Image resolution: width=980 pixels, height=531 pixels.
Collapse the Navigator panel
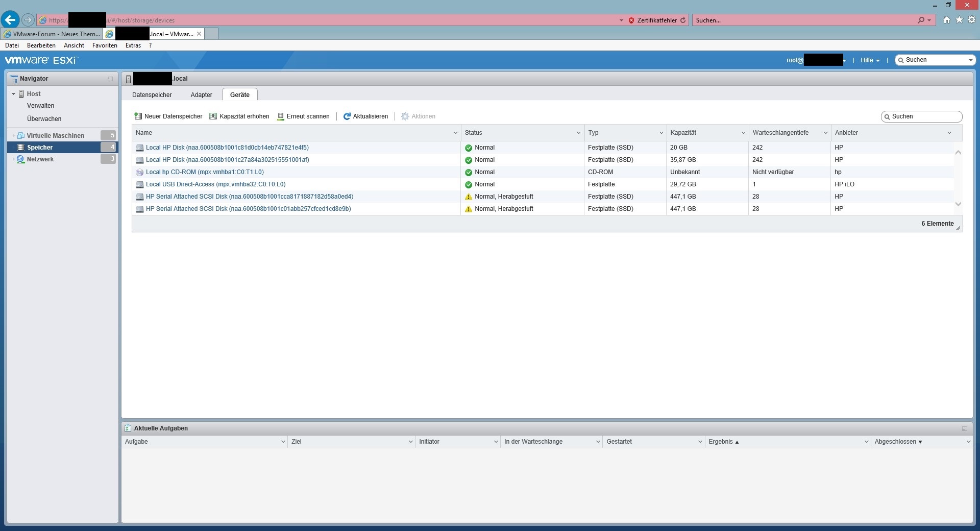109,78
